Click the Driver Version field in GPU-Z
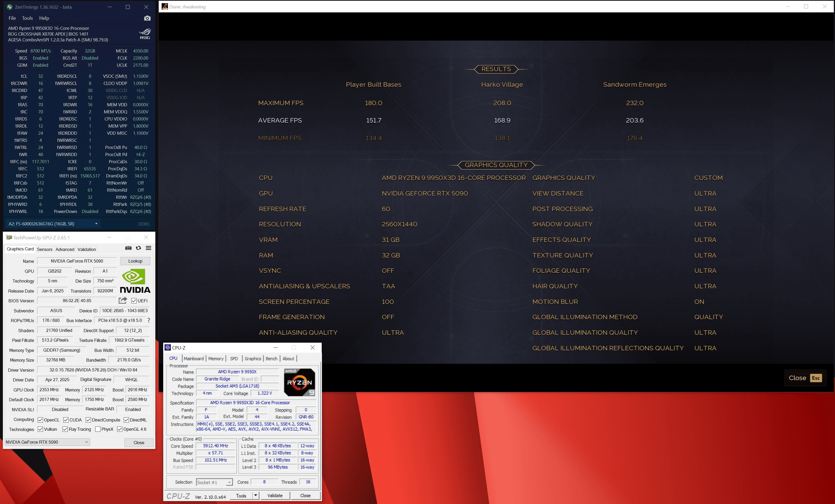 coord(93,370)
